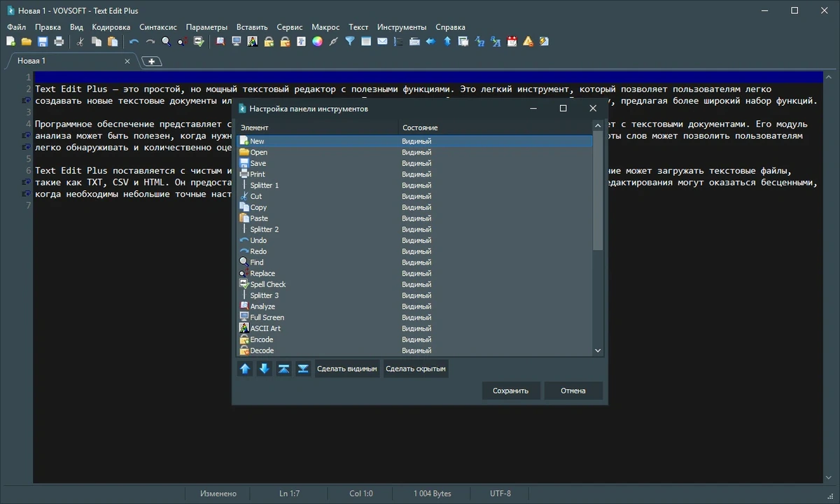
Task: Click the UTF-8 encoding in status bar
Action: [500, 493]
